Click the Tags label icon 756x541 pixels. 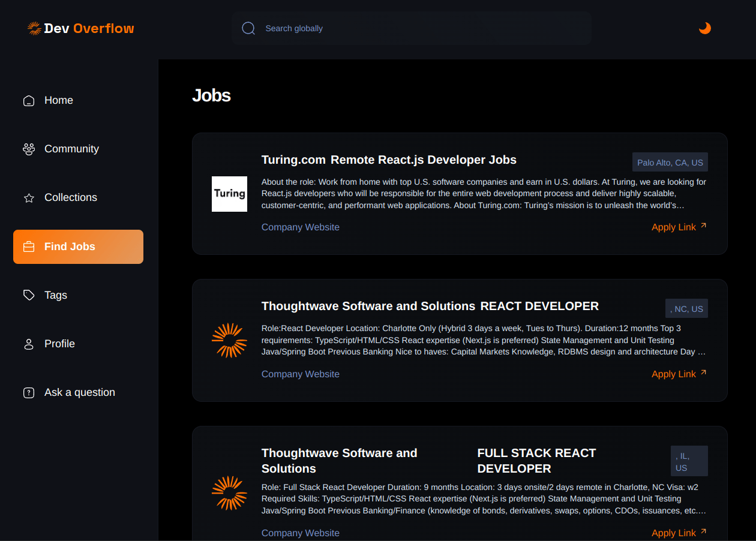[29, 295]
